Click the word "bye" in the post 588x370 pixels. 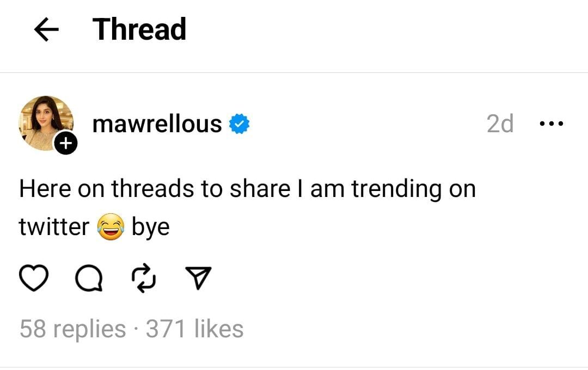pos(151,227)
